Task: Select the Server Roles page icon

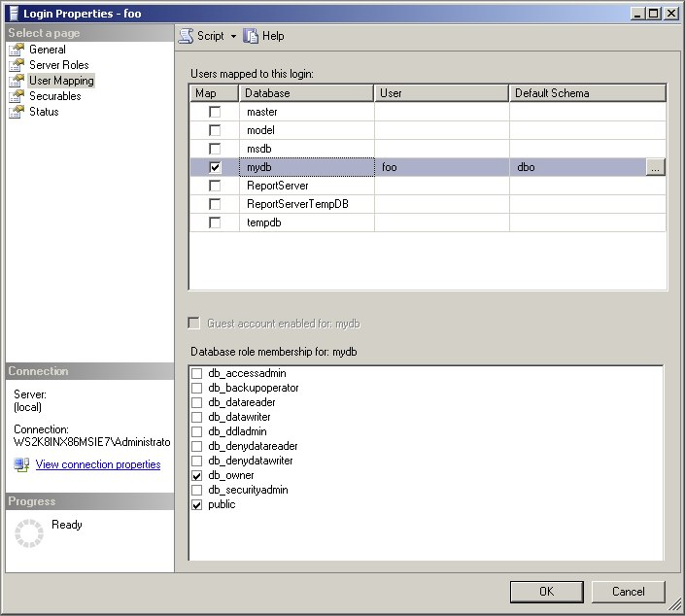Action: click(17, 65)
